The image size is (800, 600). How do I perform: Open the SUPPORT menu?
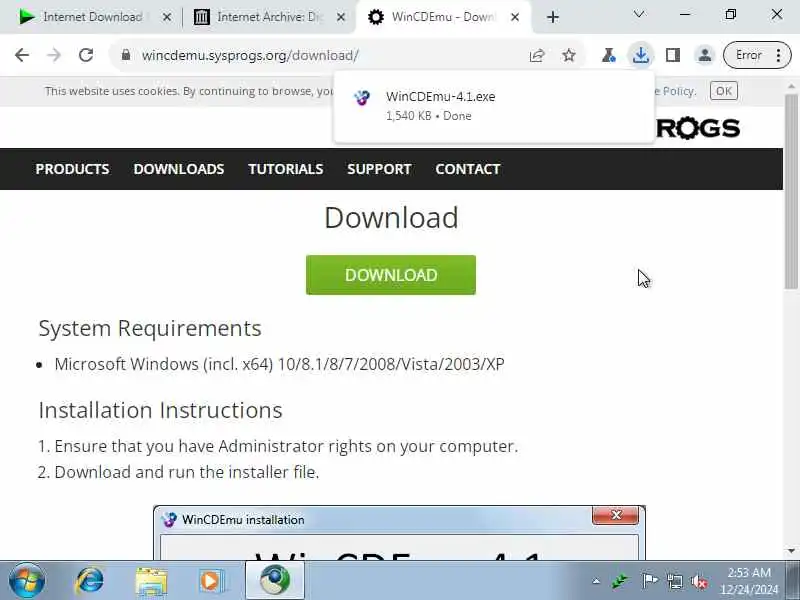coord(379,169)
